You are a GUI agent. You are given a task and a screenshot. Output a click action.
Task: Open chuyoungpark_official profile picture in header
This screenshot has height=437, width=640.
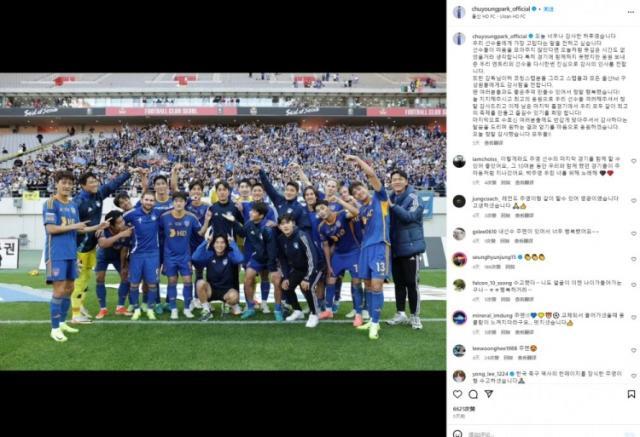pyautogui.click(x=459, y=12)
